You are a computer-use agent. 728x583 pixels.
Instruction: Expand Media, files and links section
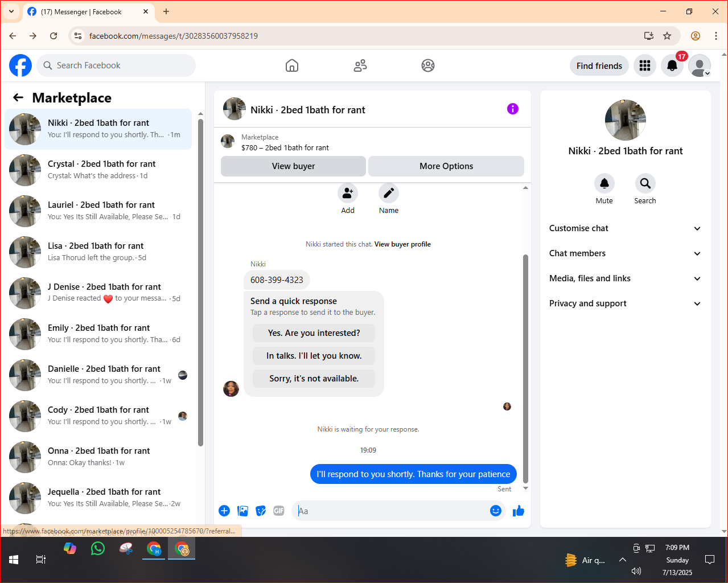pyautogui.click(x=625, y=278)
